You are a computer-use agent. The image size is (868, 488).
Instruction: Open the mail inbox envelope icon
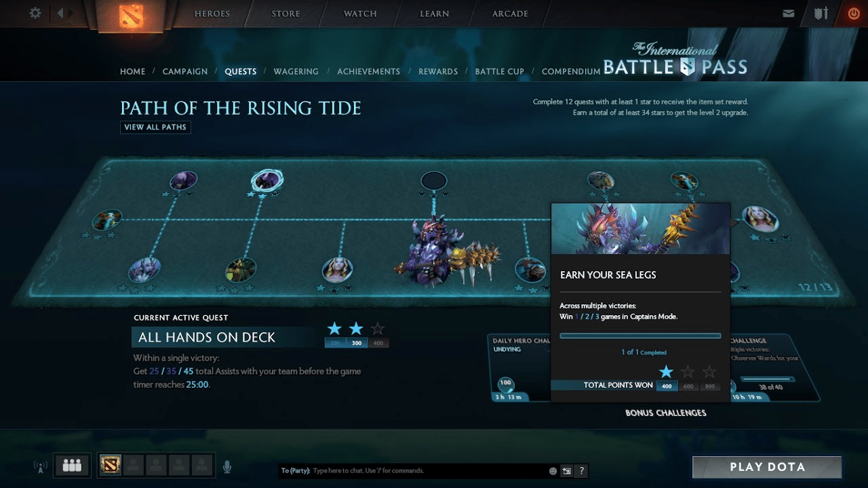tap(788, 14)
